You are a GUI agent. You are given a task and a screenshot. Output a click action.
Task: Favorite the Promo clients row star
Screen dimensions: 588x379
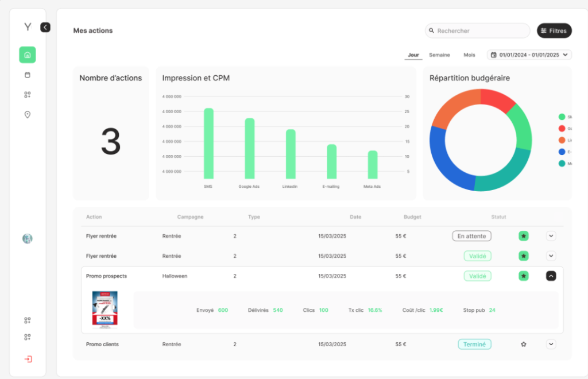point(523,345)
